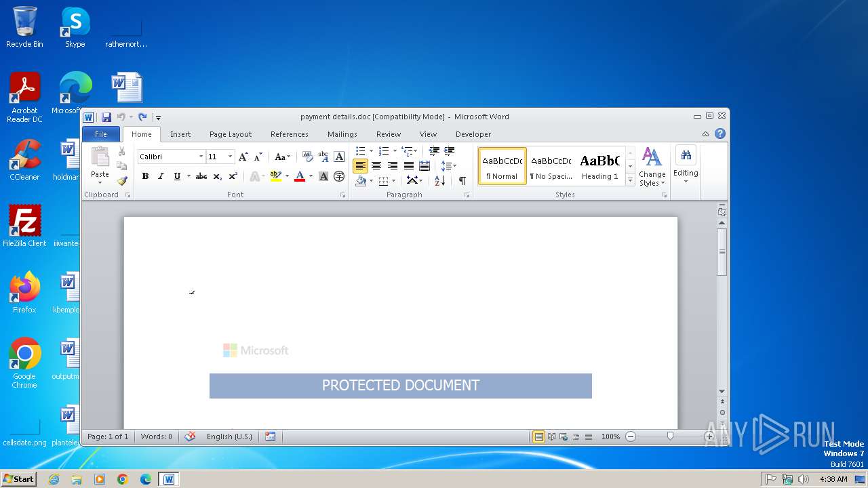The height and width of the screenshot is (488, 868).
Task: Open the font size dropdown
Action: (x=231, y=157)
